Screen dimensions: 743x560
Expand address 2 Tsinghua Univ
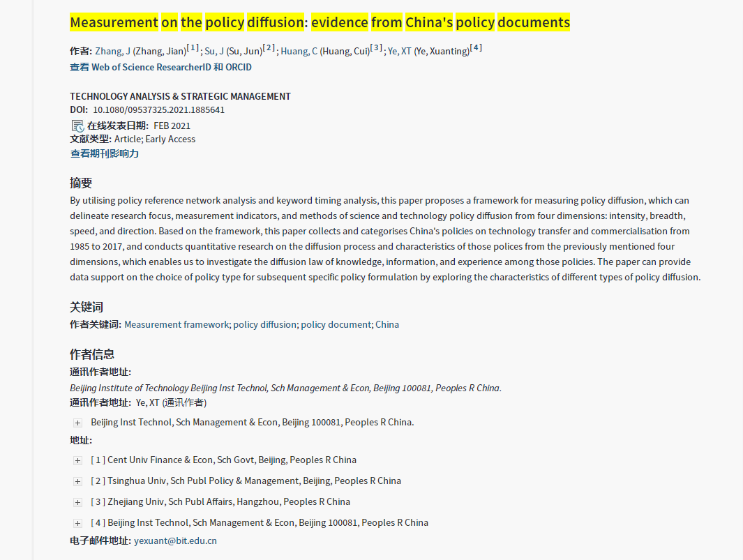click(x=77, y=481)
